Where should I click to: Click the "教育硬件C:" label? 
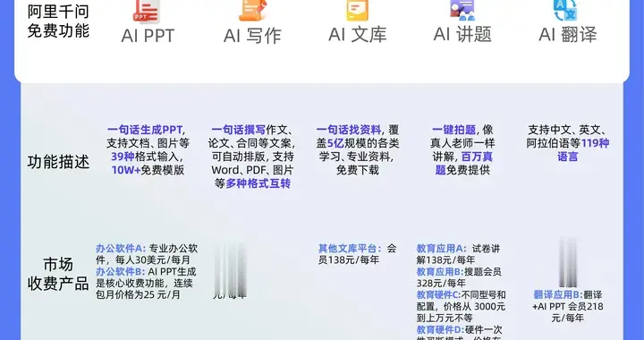click(439, 295)
